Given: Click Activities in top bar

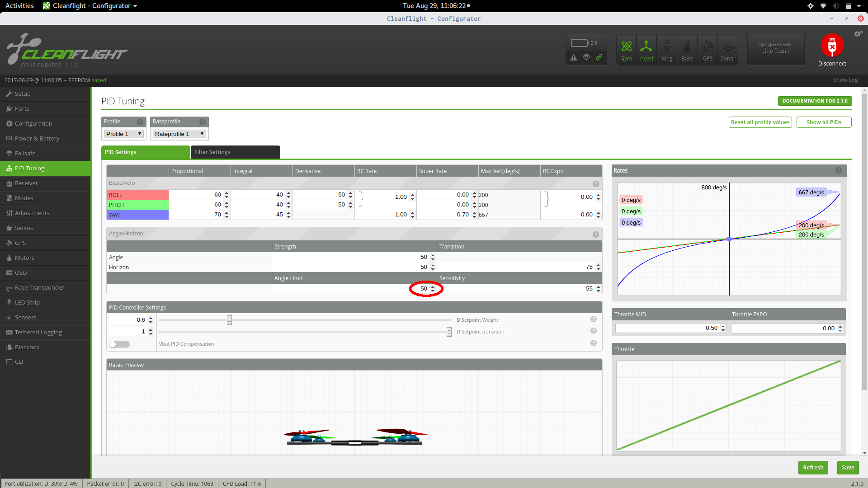Looking at the screenshot, I should pyautogui.click(x=19, y=6).
